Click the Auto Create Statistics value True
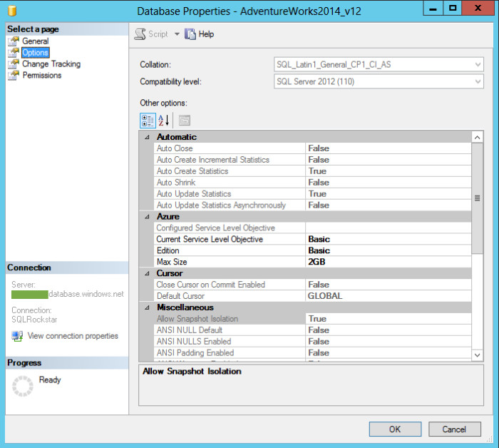Screen dimensions: 499x448 317,171
